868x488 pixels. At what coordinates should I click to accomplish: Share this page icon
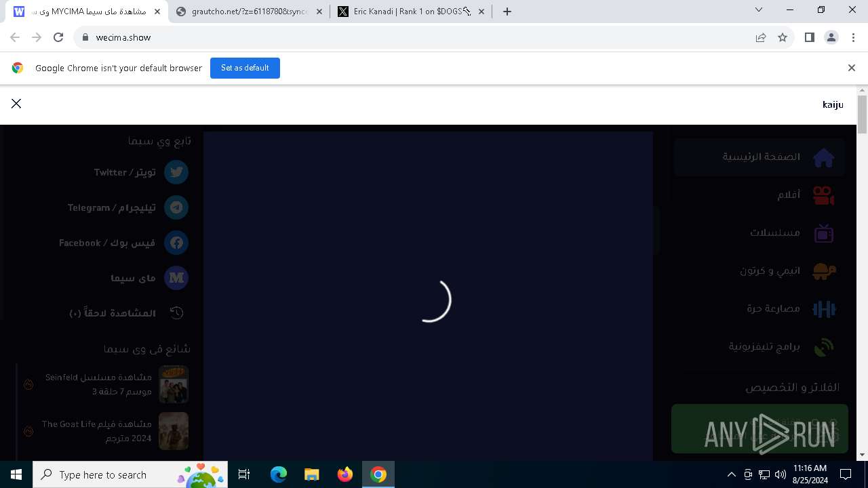pos(761,38)
